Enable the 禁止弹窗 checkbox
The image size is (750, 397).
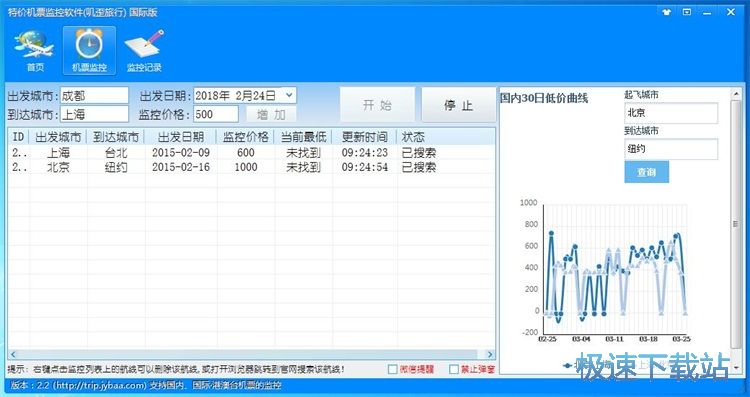pyautogui.click(x=454, y=369)
